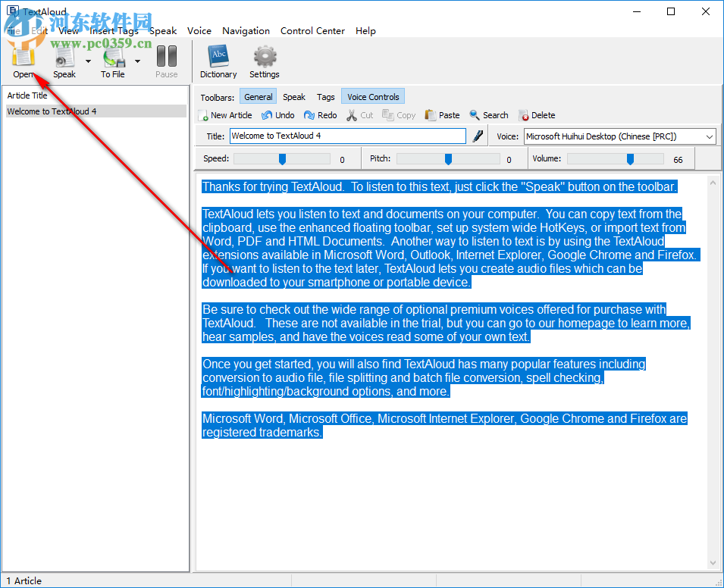Open the Dictionary

click(x=218, y=57)
